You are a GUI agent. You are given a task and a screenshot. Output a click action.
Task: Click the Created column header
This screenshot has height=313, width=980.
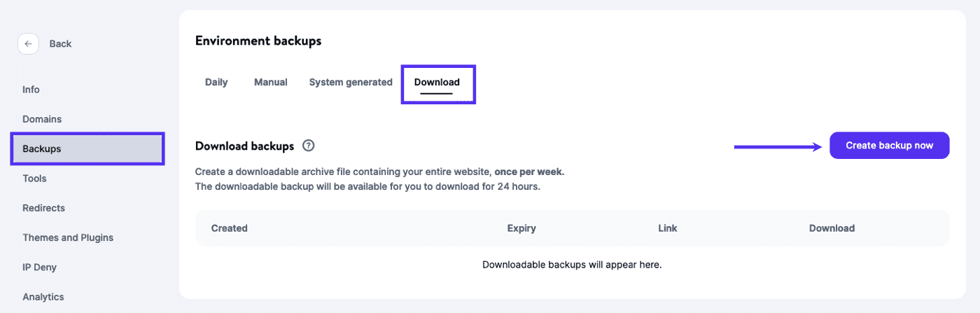coord(229,228)
